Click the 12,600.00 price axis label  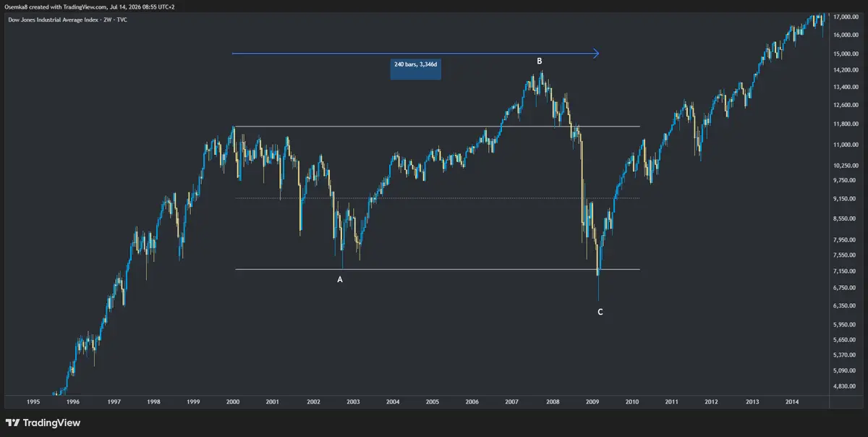click(x=845, y=106)
